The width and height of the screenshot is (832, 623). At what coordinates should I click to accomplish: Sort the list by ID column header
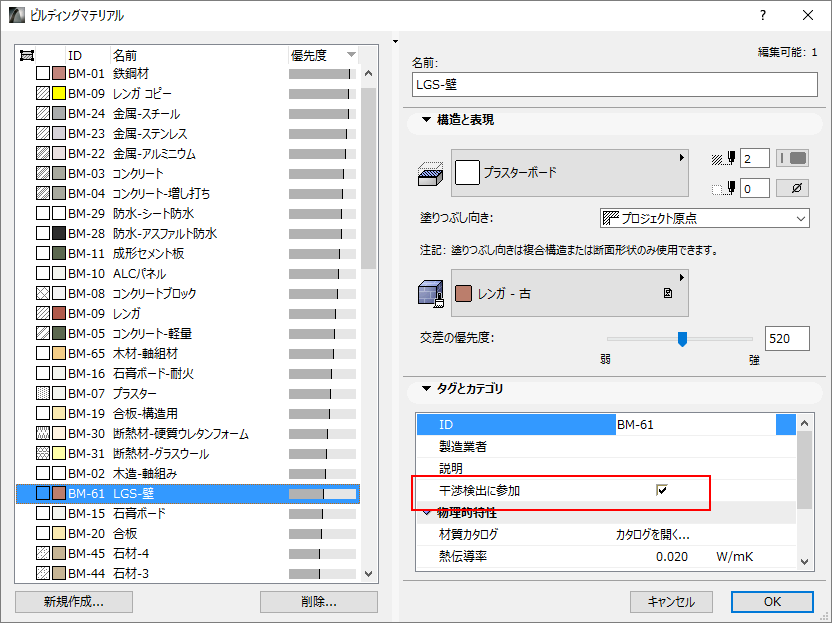click(x=88, y=55)
